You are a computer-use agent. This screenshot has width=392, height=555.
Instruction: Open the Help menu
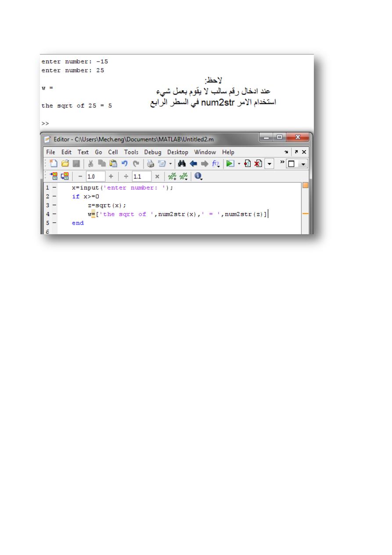228,152
